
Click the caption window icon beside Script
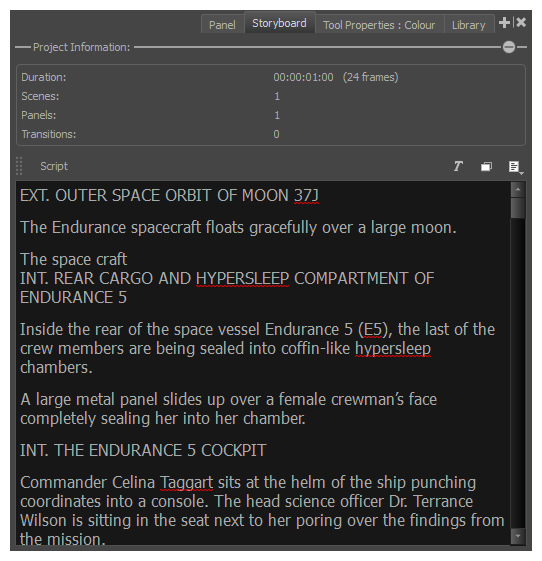click(x=486, y=166)
